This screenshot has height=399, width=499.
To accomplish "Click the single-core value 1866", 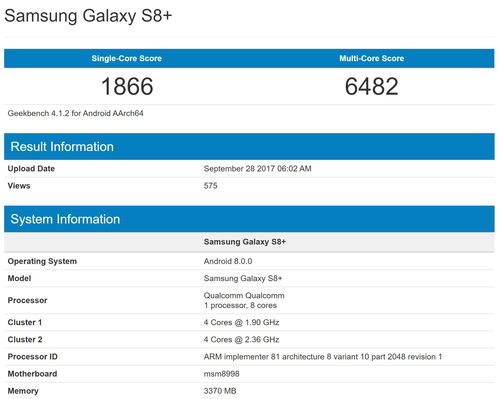I will tap(127, 86).
